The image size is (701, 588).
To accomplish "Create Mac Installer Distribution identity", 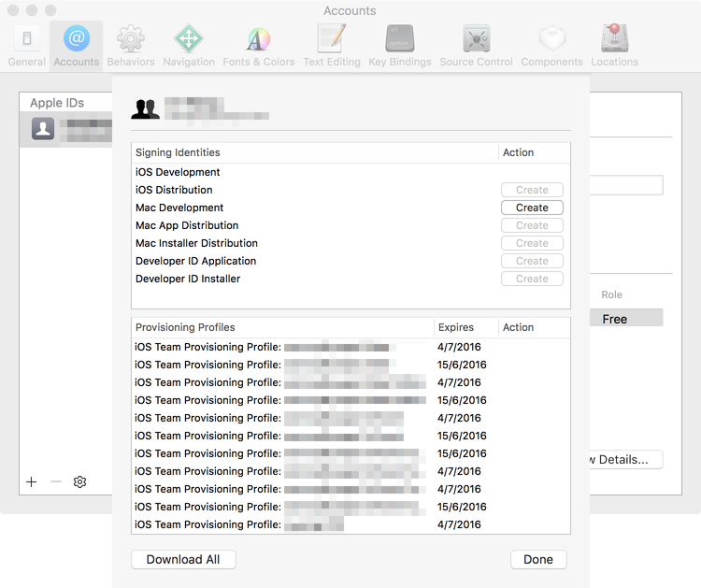I will pyautogui.click(x=532, y=243).
